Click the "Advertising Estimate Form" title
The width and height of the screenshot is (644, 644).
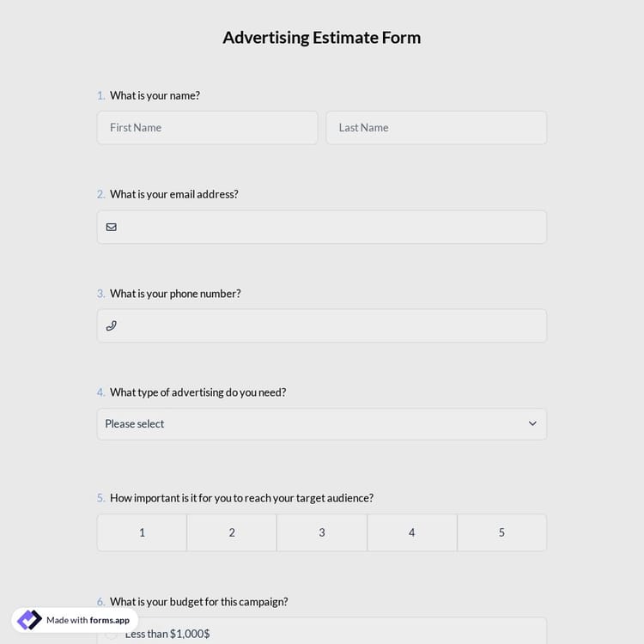pos(322,38)
